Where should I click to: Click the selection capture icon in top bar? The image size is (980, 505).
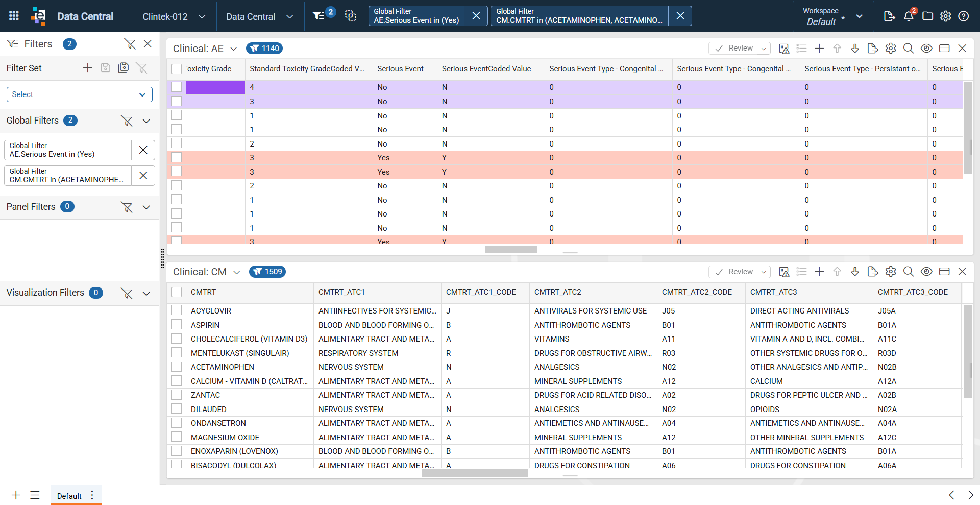click(350, 16)
